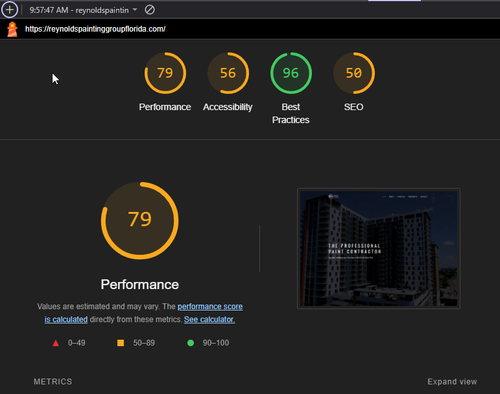The height and width of the screenshot is (394, 500).
Task: Click the new report plus icon
Action: pos(10,10)
